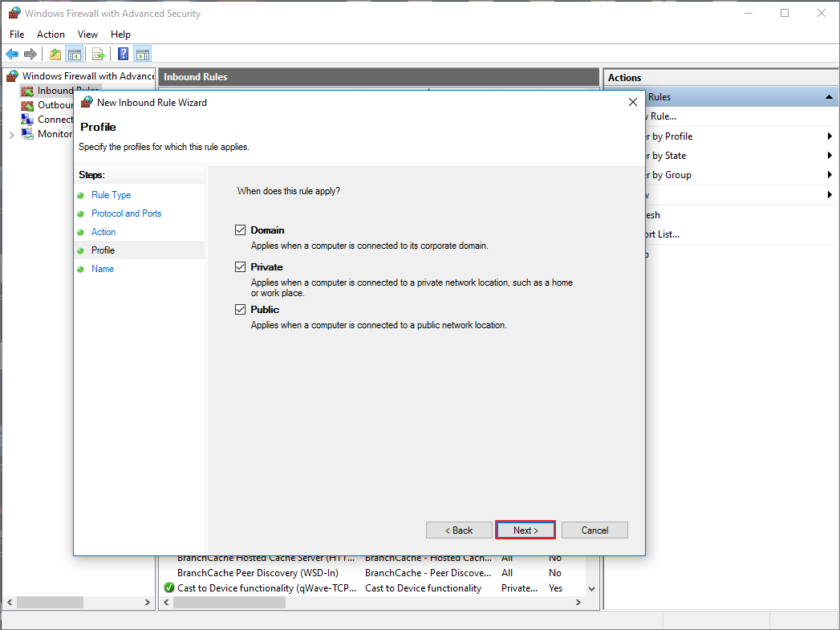Click the left arrow of the tree pane scrollbar

10,603
